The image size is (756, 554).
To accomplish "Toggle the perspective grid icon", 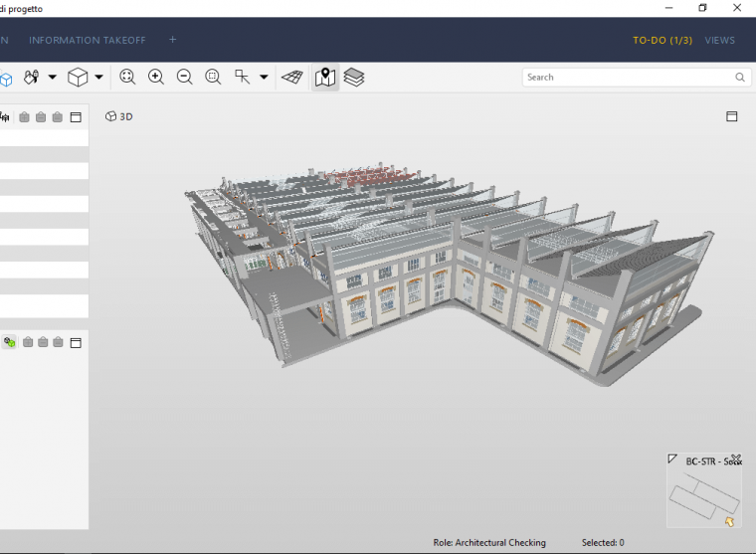I will tap(292, 78).
